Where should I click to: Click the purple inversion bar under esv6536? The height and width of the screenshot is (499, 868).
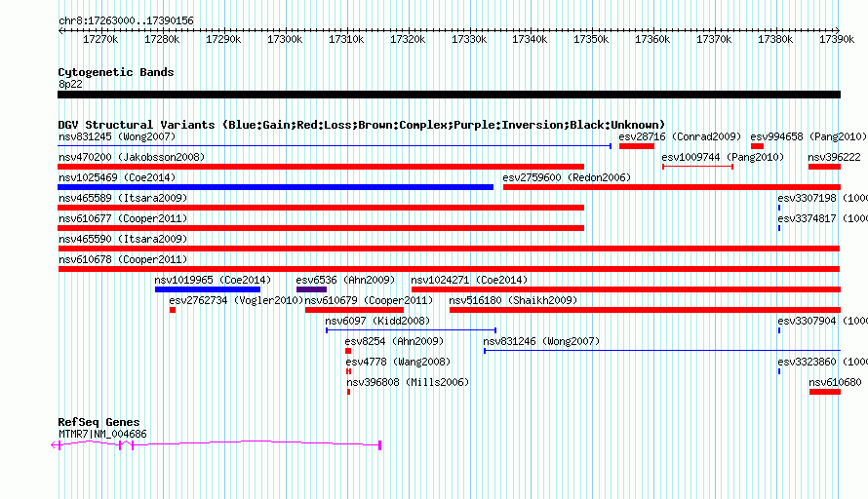(x=312, y=289)
